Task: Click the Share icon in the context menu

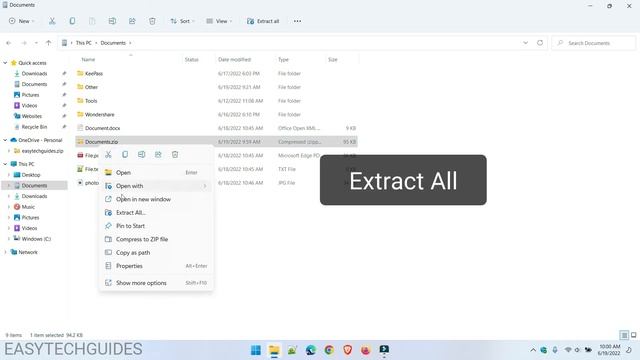Action: pyautogui.click(x=158, y=154)
